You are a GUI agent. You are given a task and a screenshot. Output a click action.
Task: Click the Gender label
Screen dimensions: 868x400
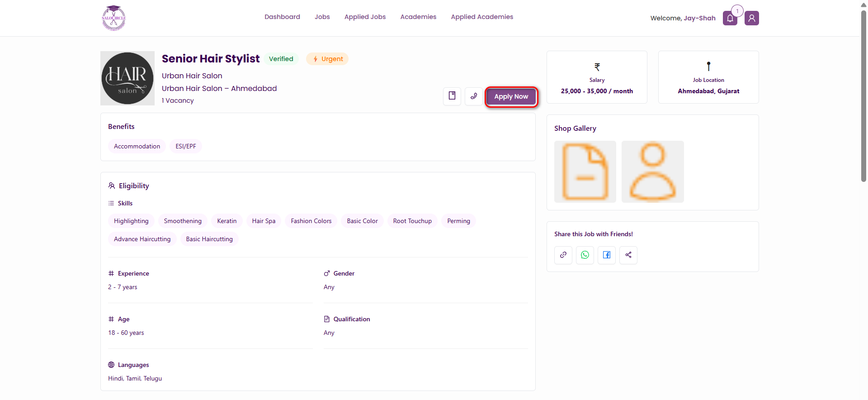pos(344,273)
